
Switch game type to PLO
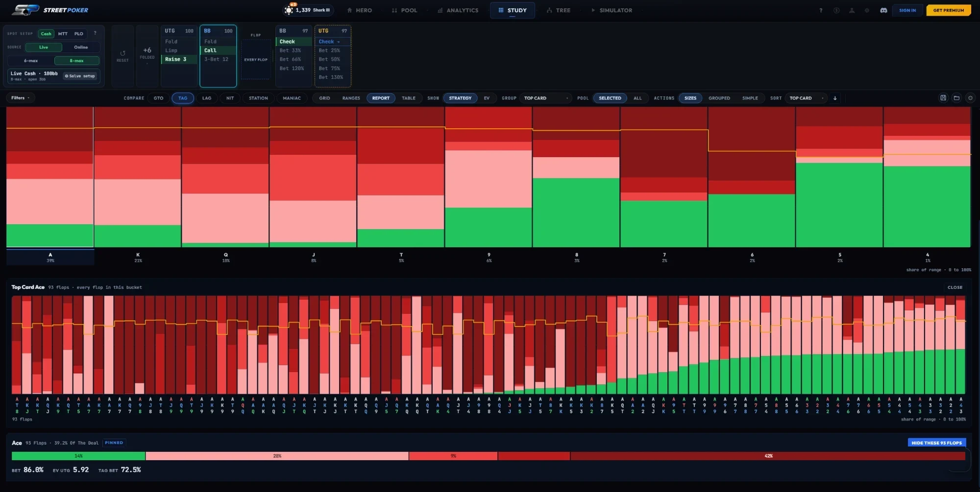pyautogui.click(x=79, y=34)
